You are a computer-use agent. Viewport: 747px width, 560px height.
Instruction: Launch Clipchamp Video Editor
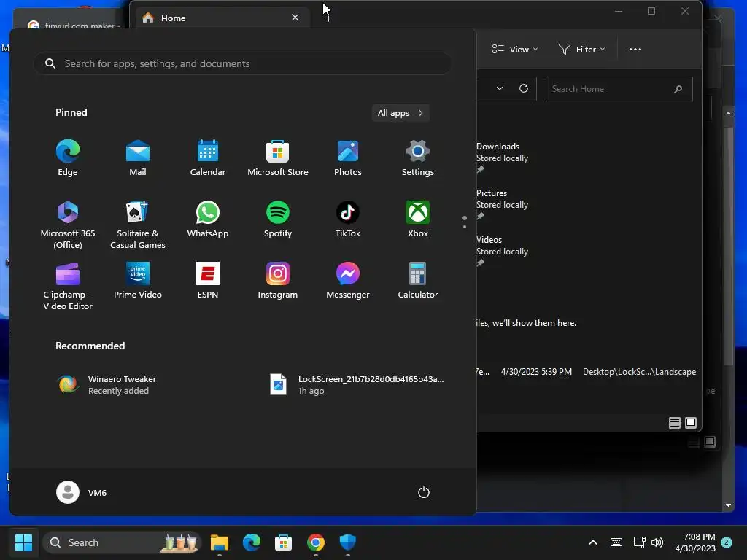(x=68, y=286)
